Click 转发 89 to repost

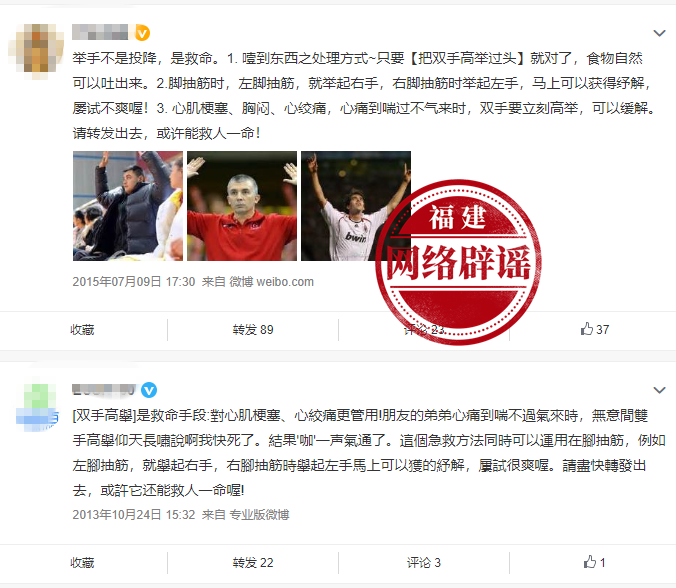point(253,330)
